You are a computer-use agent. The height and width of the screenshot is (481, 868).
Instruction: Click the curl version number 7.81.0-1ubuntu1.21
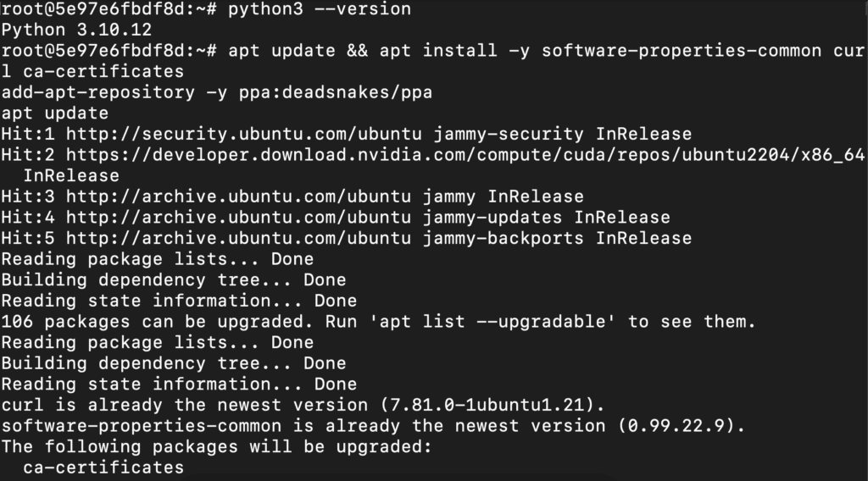pyautogui.click(x=470, y=405)
